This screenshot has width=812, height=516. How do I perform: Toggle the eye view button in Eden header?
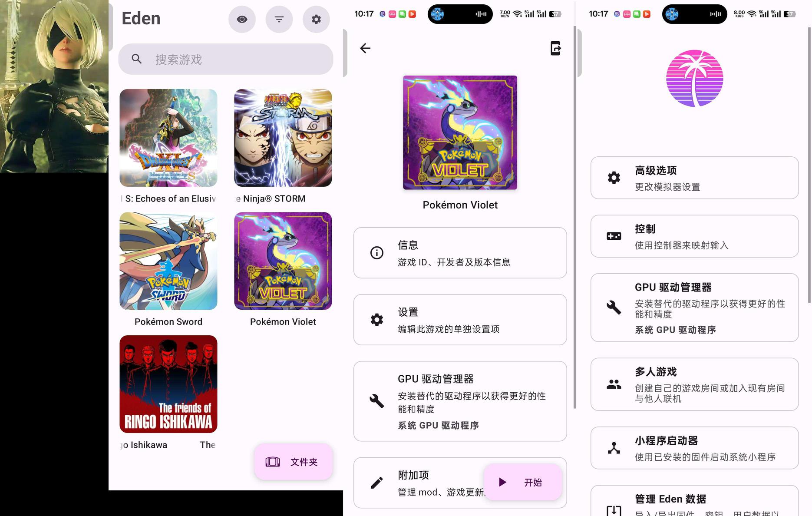point(242,19)
